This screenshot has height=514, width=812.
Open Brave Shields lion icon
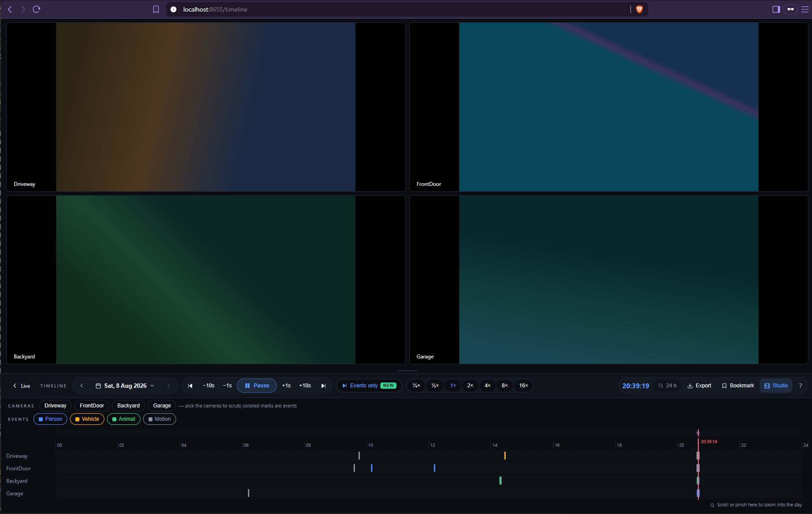pos(639,9)
